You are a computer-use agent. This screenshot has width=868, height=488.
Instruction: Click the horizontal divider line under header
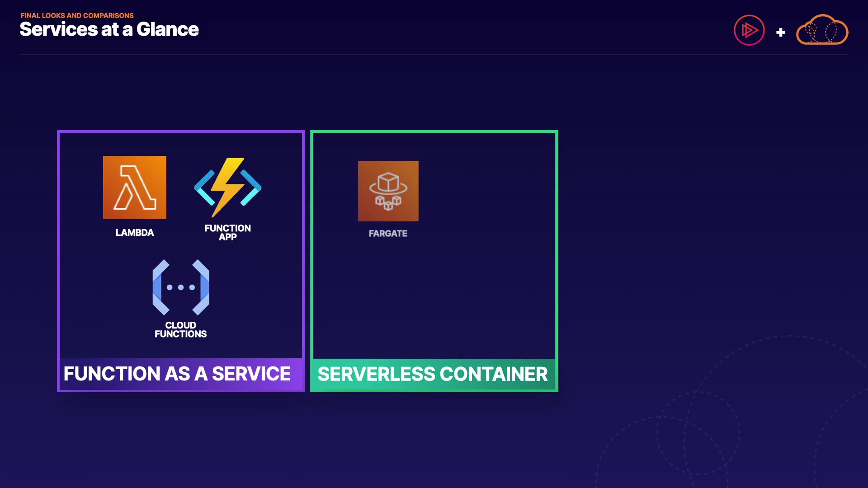(434, 54)
